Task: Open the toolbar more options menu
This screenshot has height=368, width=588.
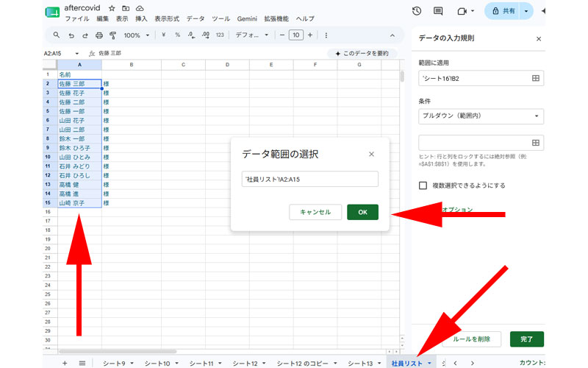Action: (x=326, y=35)
